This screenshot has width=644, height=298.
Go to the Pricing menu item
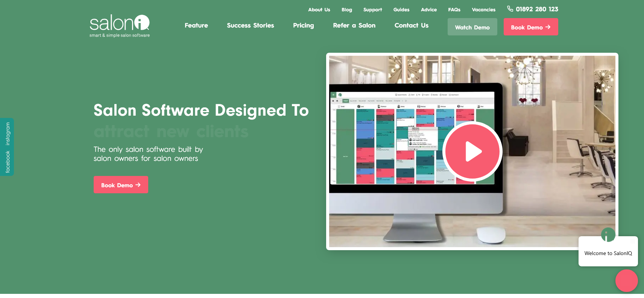tap(304, 25)
